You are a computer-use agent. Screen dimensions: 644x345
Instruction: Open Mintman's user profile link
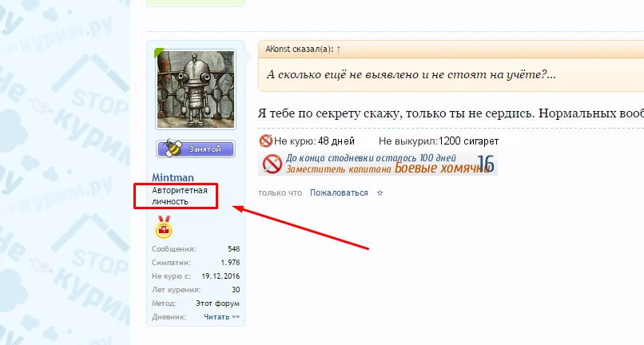click(173, 177)
